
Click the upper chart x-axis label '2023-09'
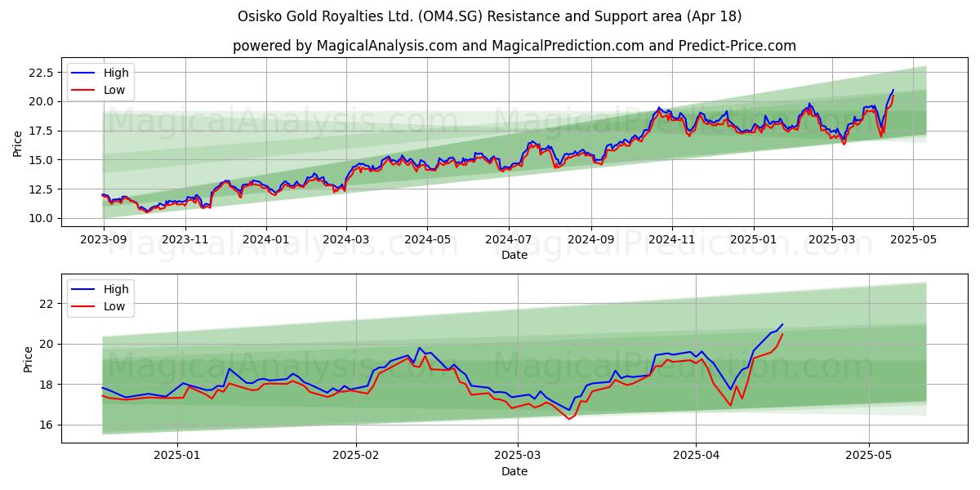104,240
